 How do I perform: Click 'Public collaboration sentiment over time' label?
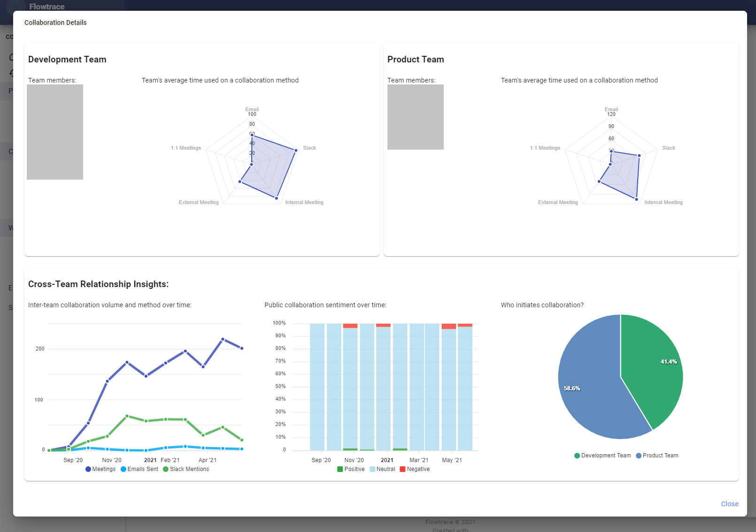click(325, 305)
